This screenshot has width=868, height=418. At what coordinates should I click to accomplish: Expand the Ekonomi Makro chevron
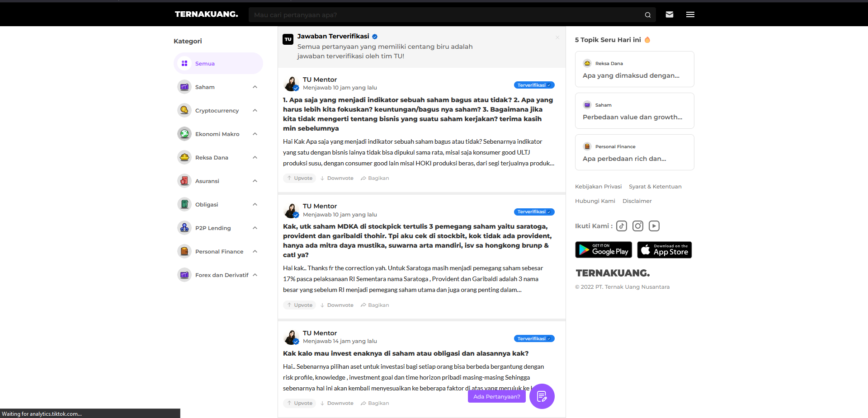255,134
